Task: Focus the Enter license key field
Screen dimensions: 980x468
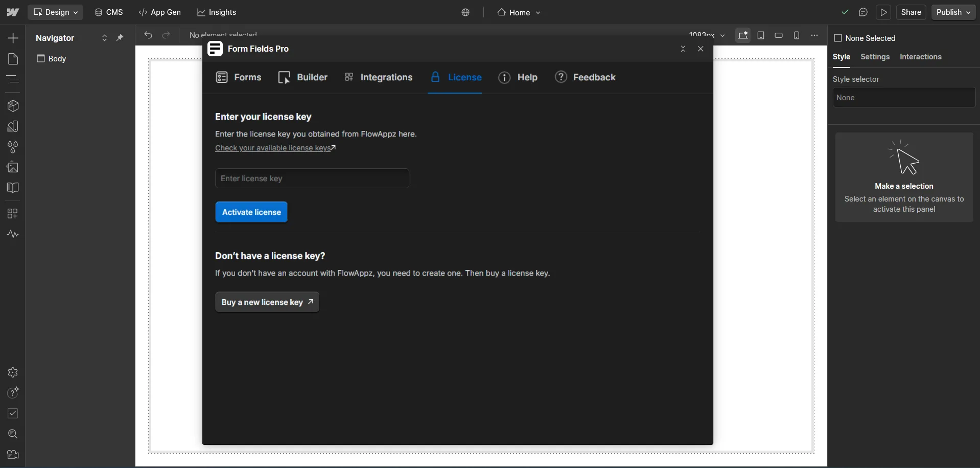Action: pyautogui.click(x=312, y=179)
